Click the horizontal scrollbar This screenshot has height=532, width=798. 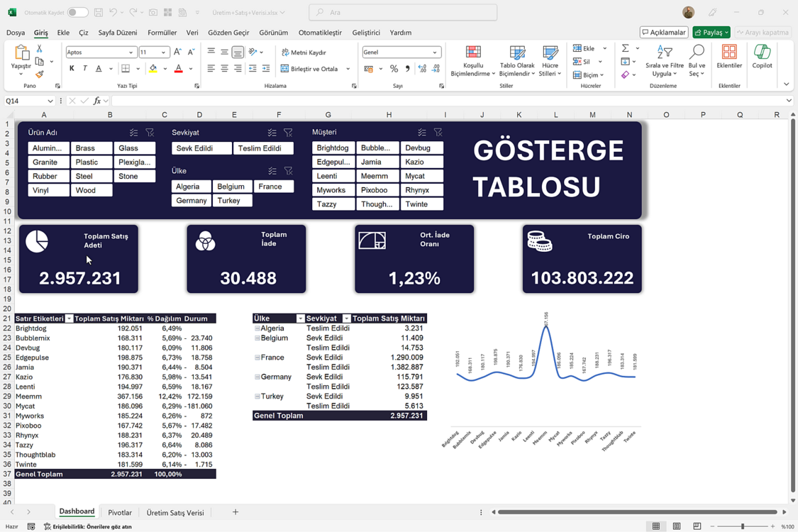click(637, 512)
